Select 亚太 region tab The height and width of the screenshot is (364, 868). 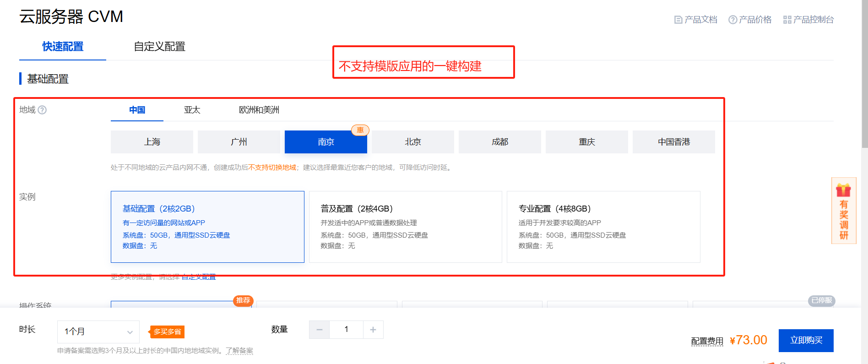click(192, 110)
